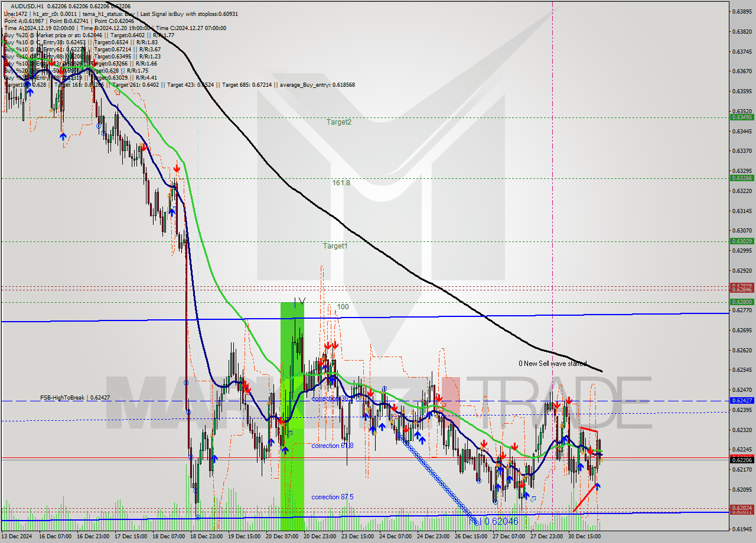Image resolution: width=756 pixels, height=543 pixels.
Task: Click the '27 Dec 07:00' time label
Action: coord(509,537)
